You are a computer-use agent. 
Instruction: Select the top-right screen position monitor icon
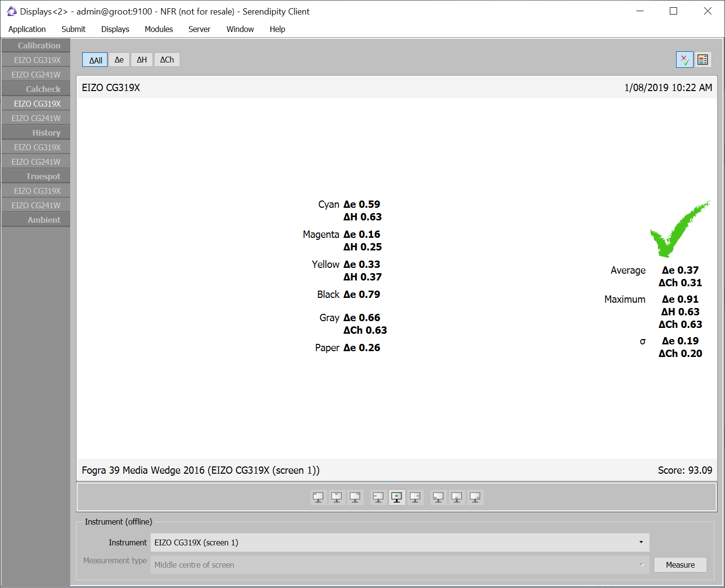click(x=355, y=497)
